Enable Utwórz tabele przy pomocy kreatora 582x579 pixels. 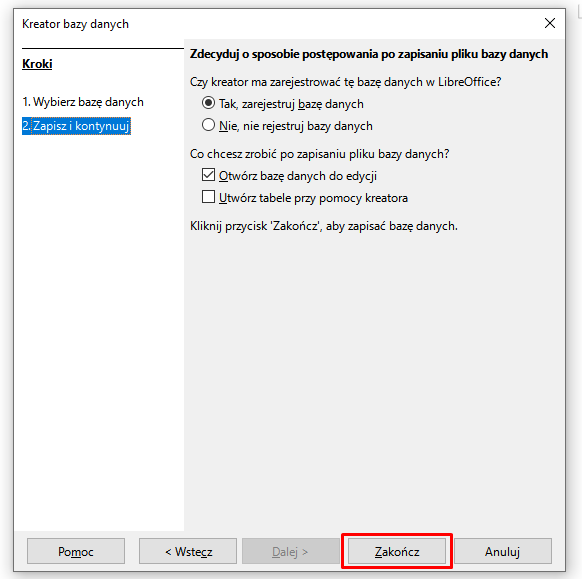(x=208, y=197)
